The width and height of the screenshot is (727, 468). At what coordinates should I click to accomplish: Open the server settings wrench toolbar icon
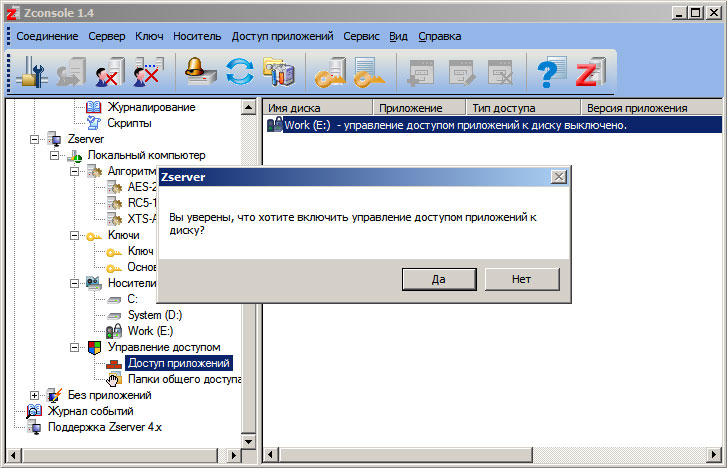coord(32,72)
